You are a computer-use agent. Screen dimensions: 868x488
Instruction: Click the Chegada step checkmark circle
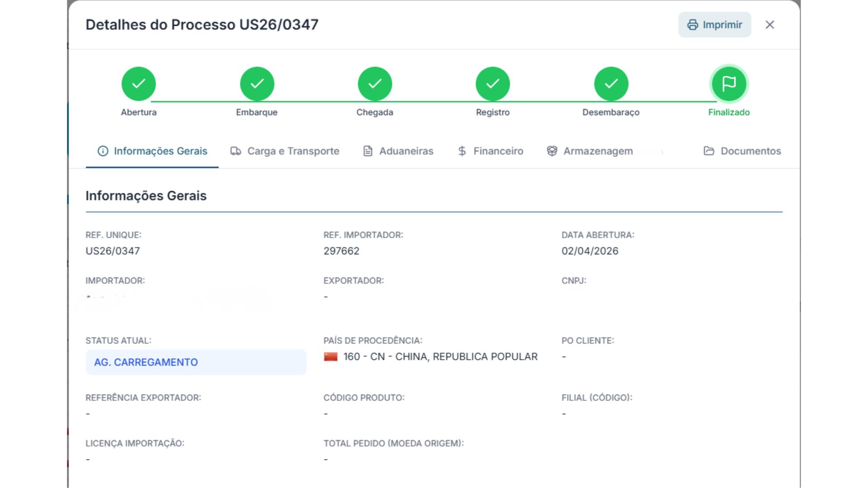point(375,84)
